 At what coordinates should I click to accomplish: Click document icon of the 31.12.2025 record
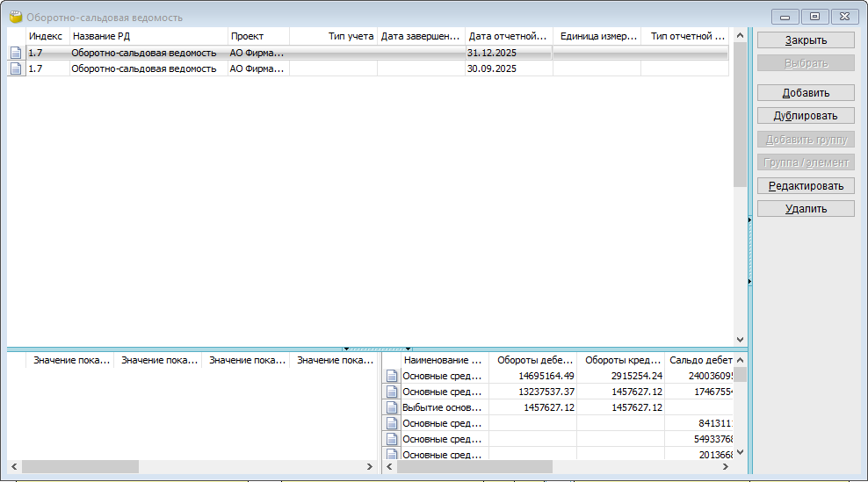(15, 53)
